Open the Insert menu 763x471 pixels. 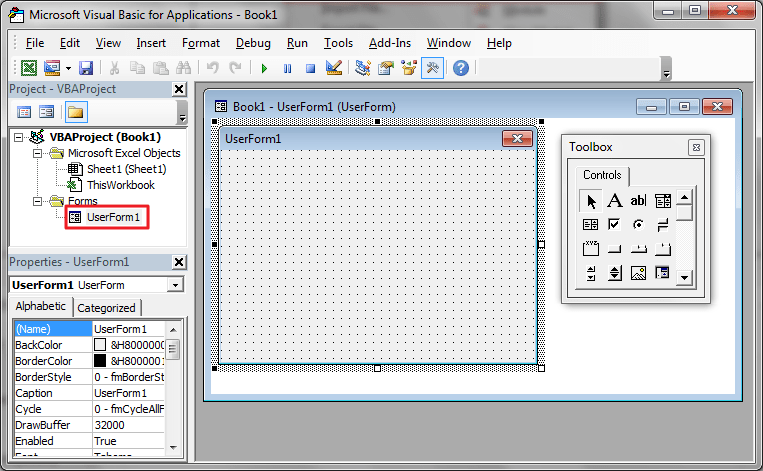pos(151,43)
